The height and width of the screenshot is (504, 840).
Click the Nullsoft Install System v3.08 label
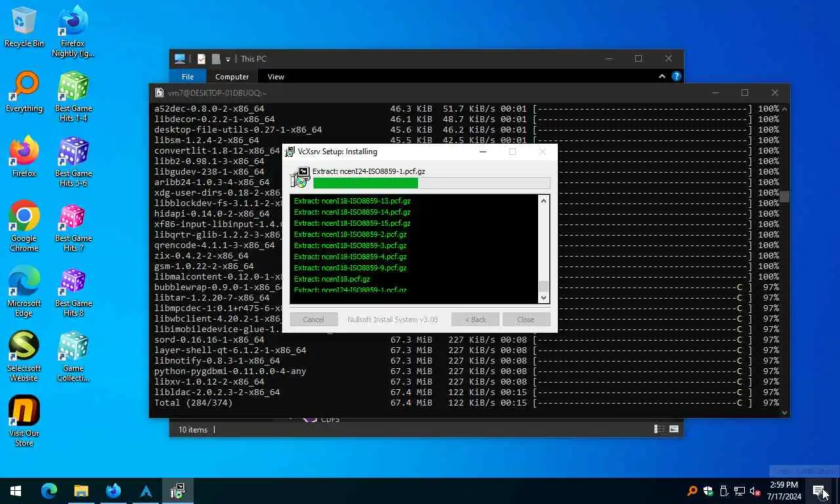coord(392,320)
